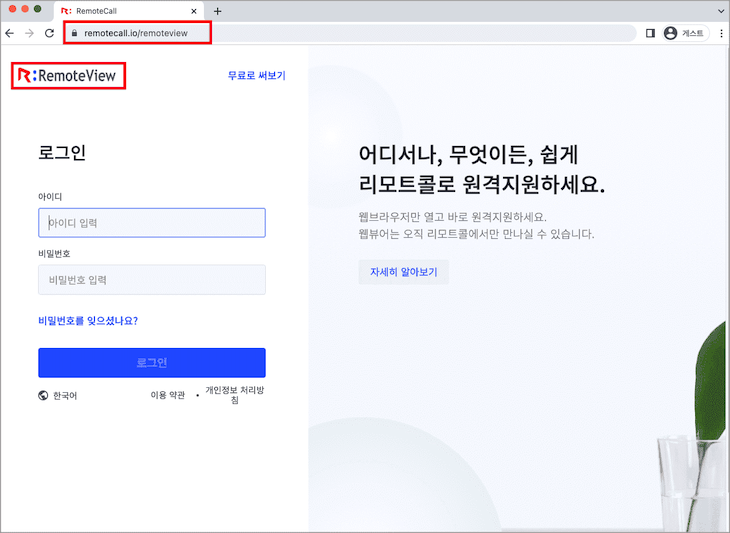Open the 이용 약관 link
Screen dimensions: 730x533
(x=168, y=395)
